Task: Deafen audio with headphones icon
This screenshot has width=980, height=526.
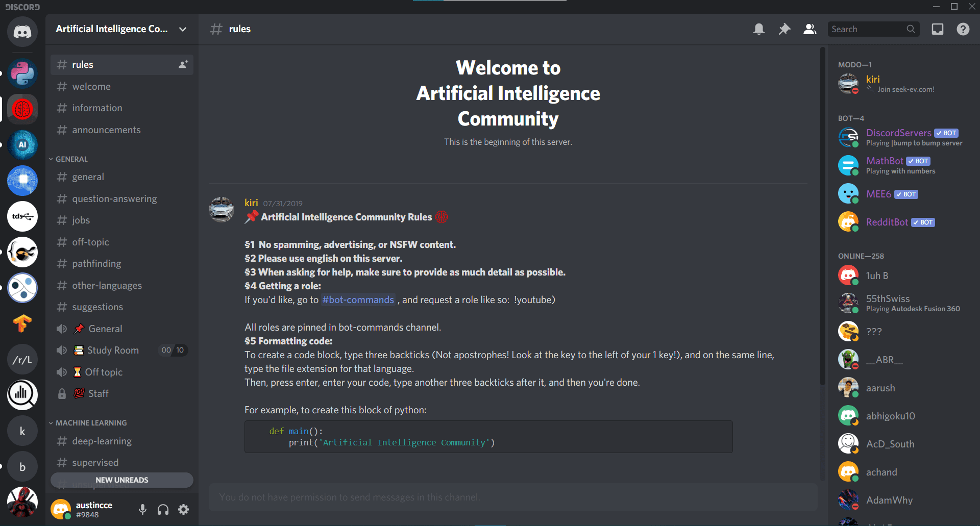Action: coord(163,509)
